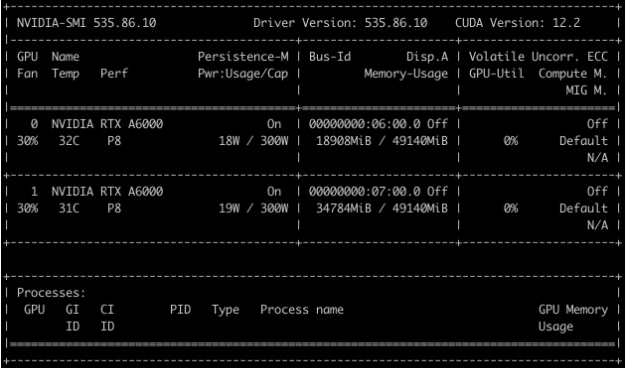Click the 'P8' value in the 32C row
Screen dimensions: 628x369
click(114, 141)
